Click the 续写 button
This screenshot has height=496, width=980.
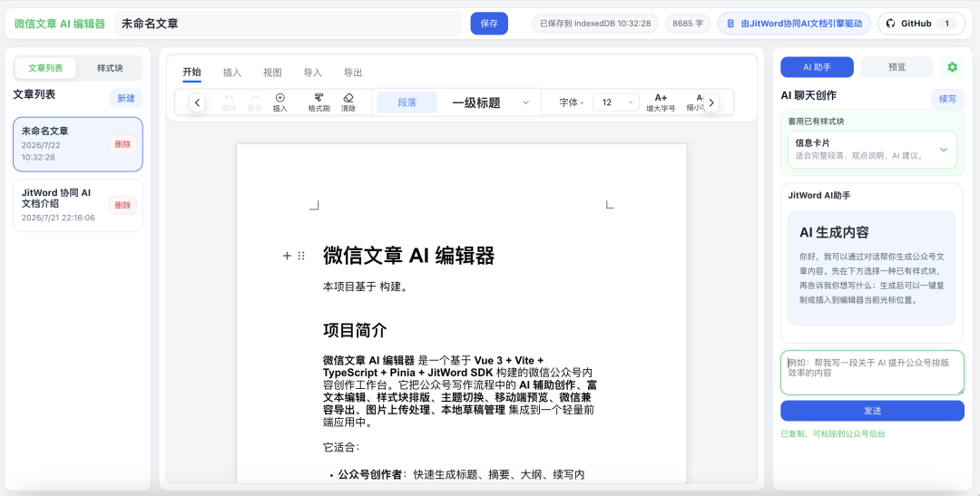947,99
